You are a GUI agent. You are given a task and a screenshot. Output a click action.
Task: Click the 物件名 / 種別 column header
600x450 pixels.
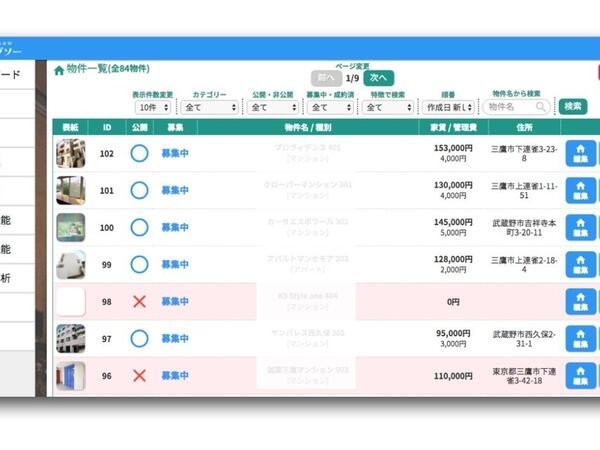(308, 127)
